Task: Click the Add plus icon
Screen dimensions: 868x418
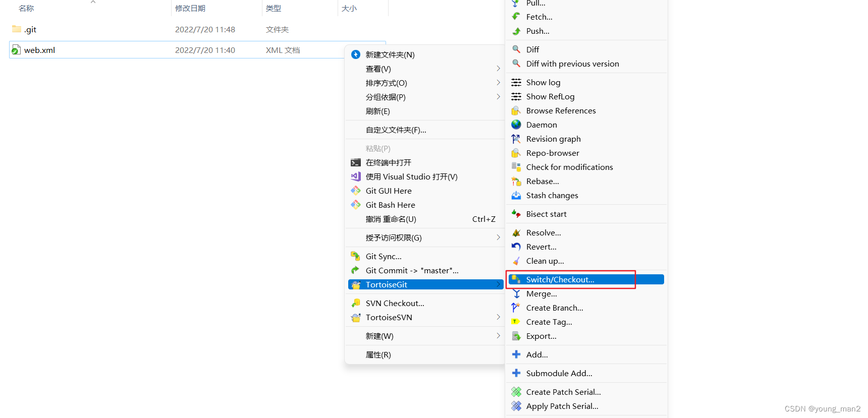Action: tap(516, 354)
